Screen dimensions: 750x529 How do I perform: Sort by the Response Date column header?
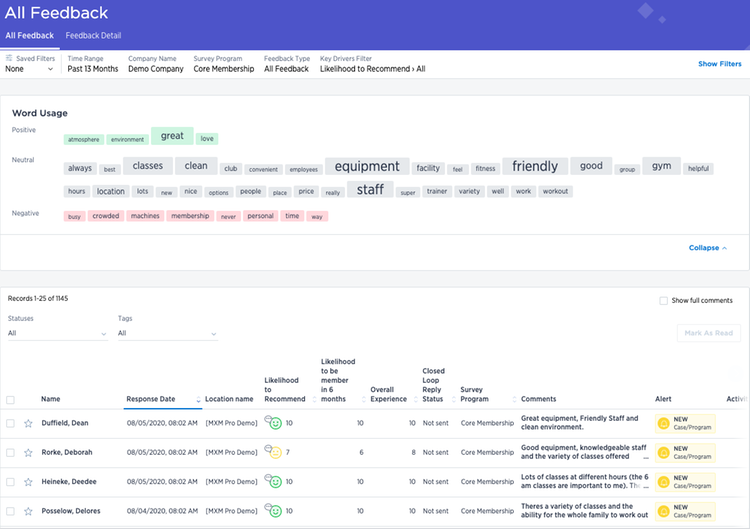tap(151, 399)
